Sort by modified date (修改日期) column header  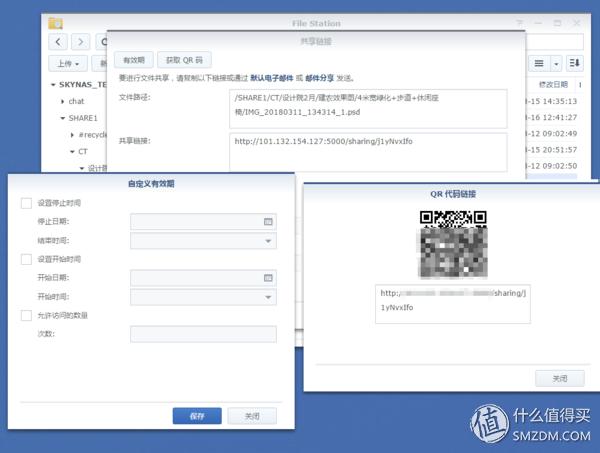(x=553, y=85)
